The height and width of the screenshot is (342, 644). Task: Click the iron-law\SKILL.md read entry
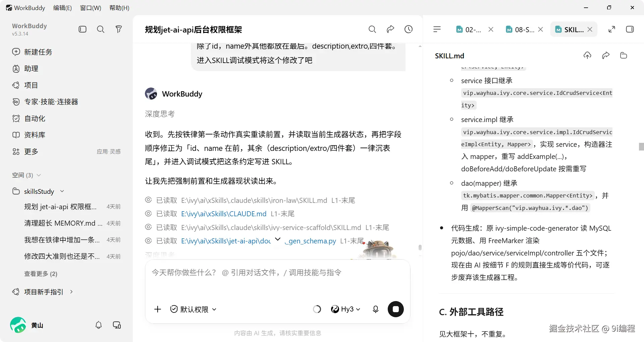click(250, 200)
